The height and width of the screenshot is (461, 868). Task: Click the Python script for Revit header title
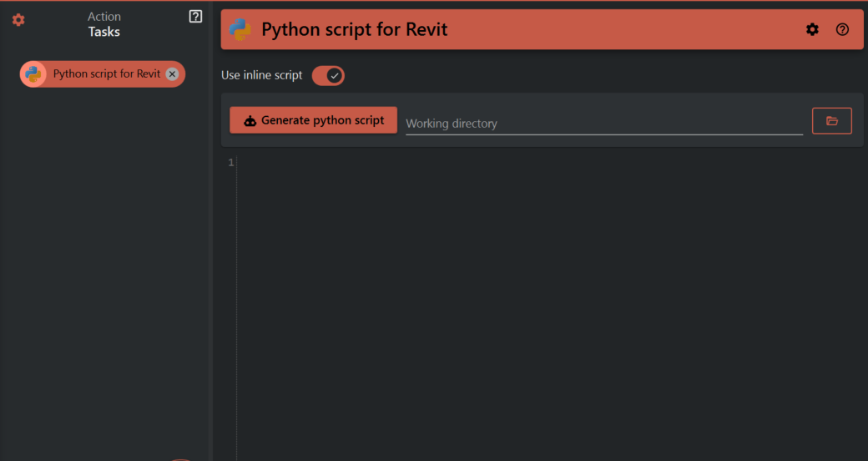(x=354, y=29)
